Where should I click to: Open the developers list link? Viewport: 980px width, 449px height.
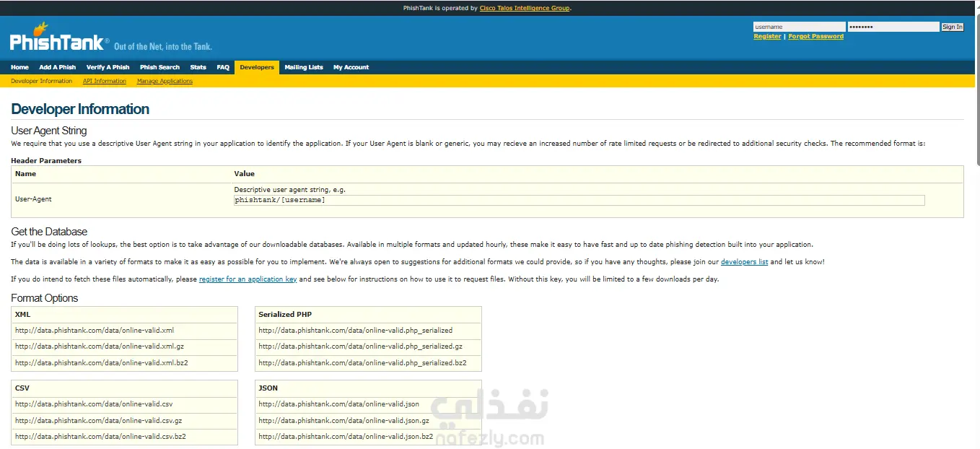click(744, 262)
